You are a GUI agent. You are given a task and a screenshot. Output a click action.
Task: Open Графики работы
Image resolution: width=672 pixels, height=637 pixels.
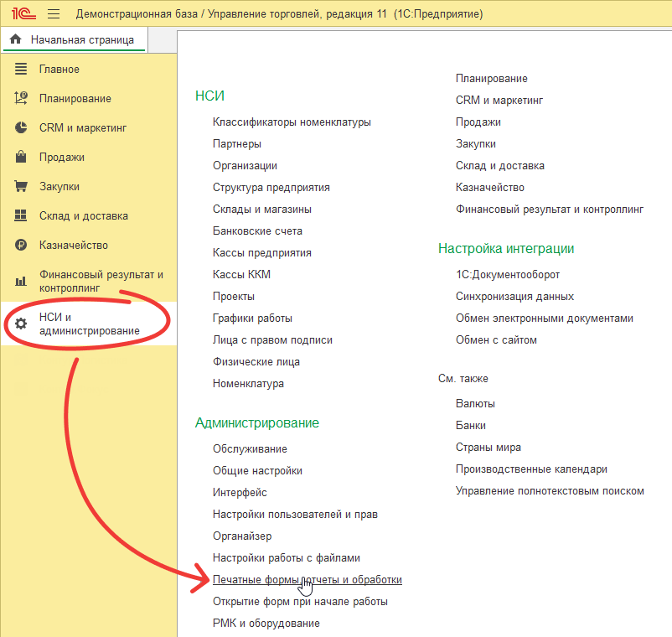(252, 318)
